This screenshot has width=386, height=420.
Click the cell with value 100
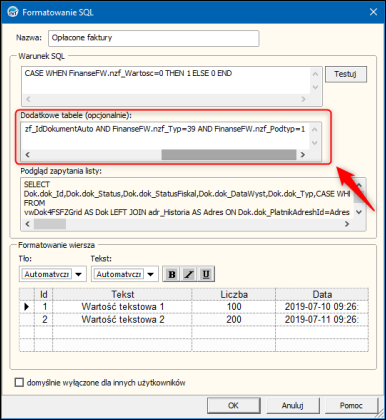pyautogui.click(x=234, y=307)
